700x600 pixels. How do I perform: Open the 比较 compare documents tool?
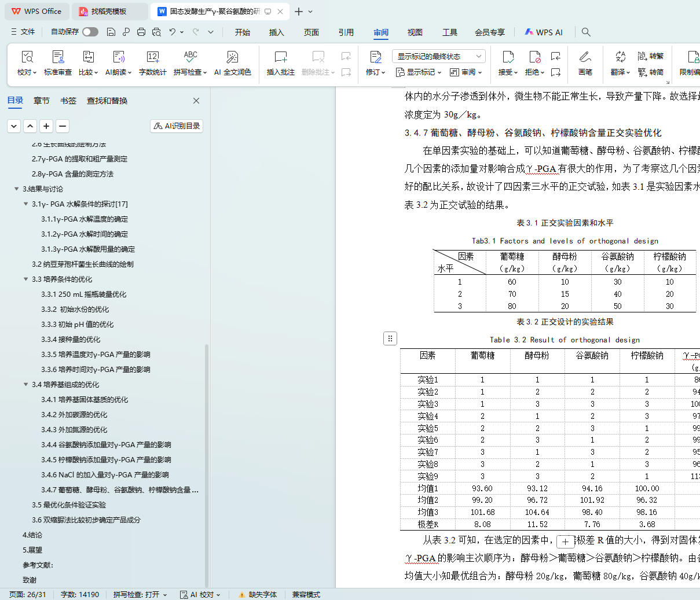pos(88,62)
